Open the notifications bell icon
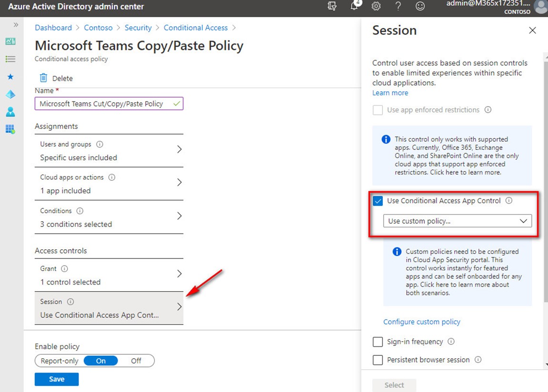 [354, 6]
